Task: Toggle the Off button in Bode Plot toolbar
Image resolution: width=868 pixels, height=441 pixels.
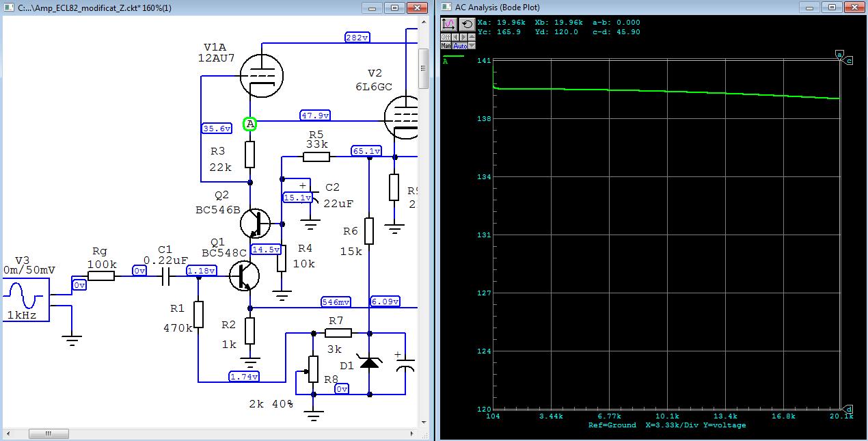Action: 446,37
